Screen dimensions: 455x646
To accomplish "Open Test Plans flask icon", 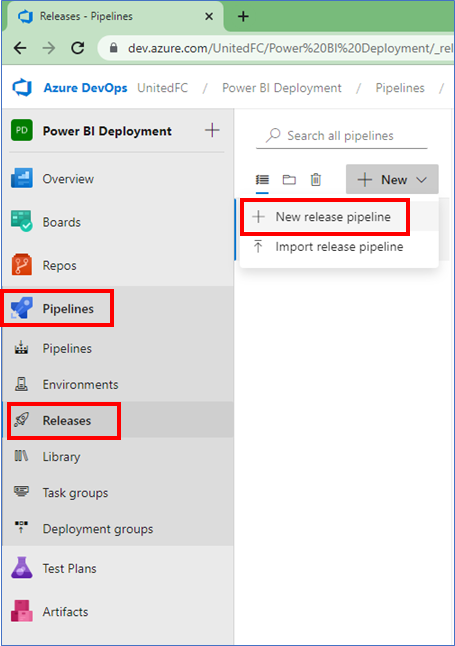I will pyautogui.click(x=21, y=568).
